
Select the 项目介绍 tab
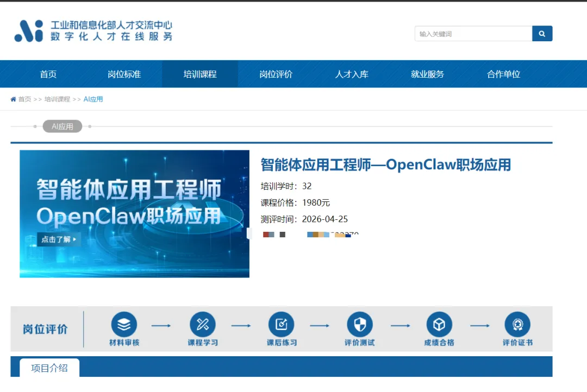pyautogui.click(x=49, y=368)
